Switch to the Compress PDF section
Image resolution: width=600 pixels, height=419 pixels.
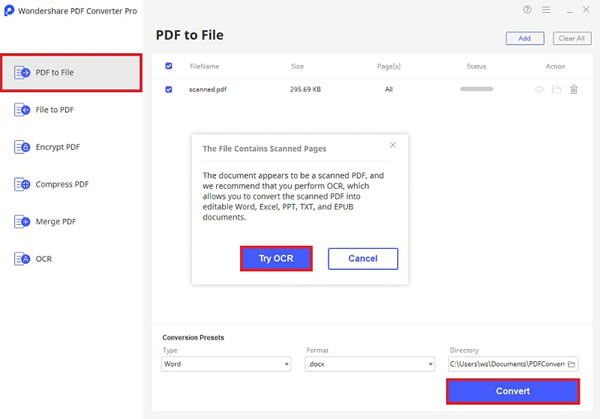click(x=71, y=184)
